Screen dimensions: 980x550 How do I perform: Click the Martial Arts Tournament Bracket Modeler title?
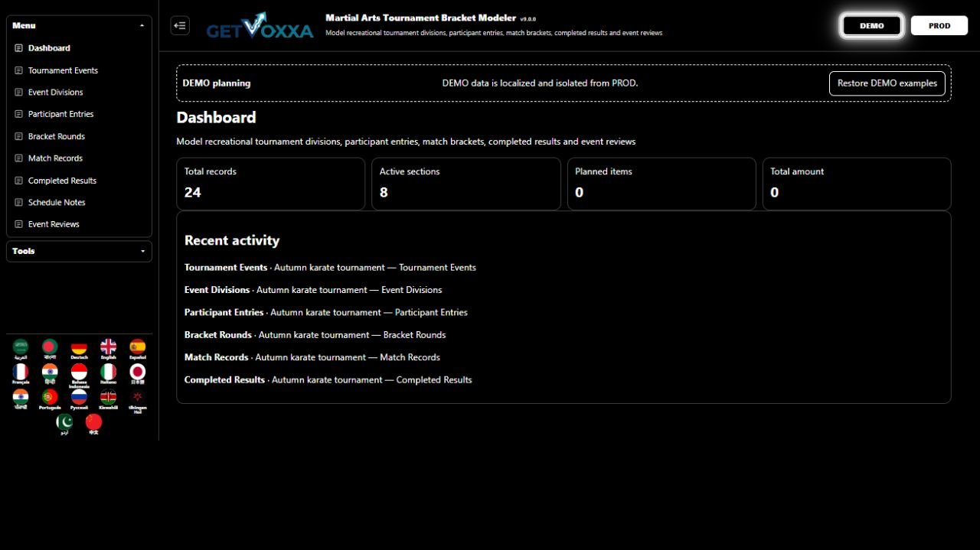pos(420,18)
